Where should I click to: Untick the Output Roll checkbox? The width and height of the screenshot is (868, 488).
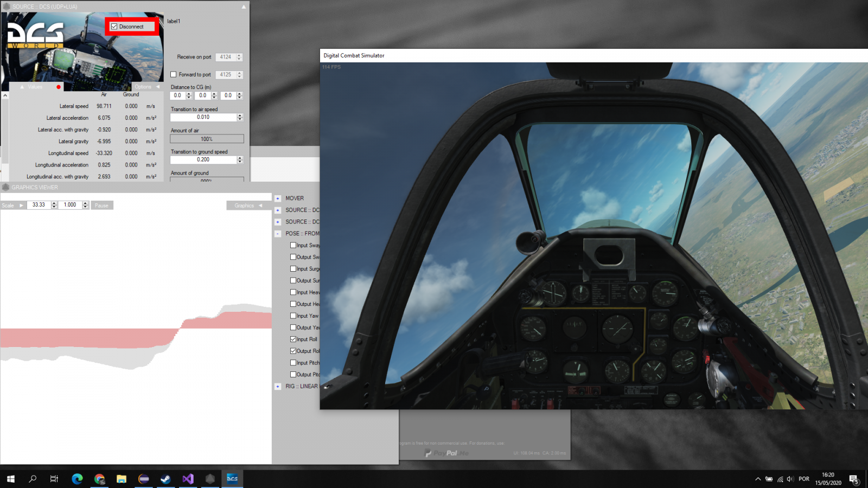pyautogui.click(x=293, y=351)
